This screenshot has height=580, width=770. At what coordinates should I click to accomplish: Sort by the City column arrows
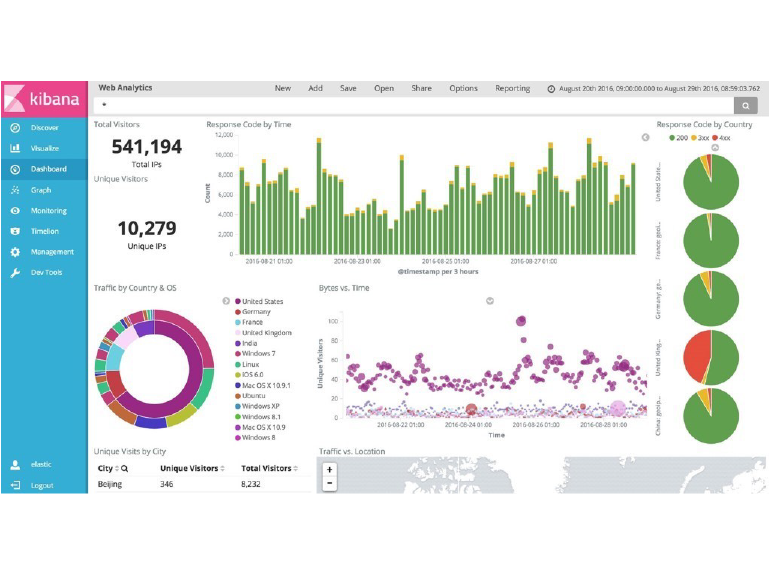pos(117,469)
